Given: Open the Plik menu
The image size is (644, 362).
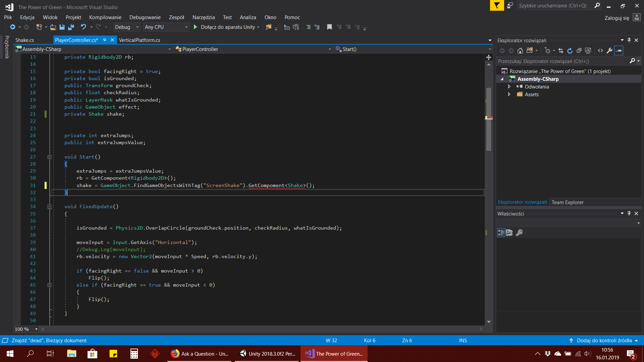Looking at the screenshot, I should tap(8, 17).
